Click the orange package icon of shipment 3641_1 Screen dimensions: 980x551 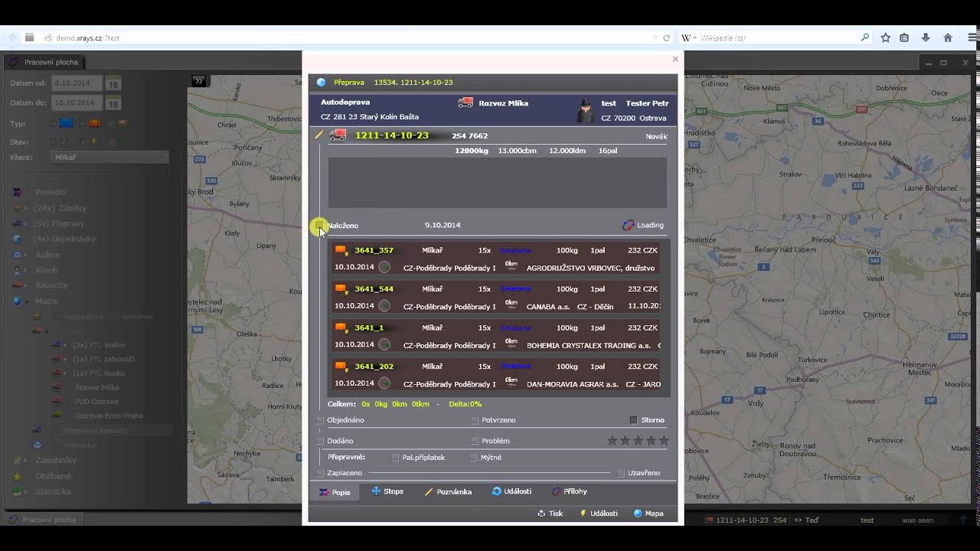pyautogui.click(x=341, y=328)
